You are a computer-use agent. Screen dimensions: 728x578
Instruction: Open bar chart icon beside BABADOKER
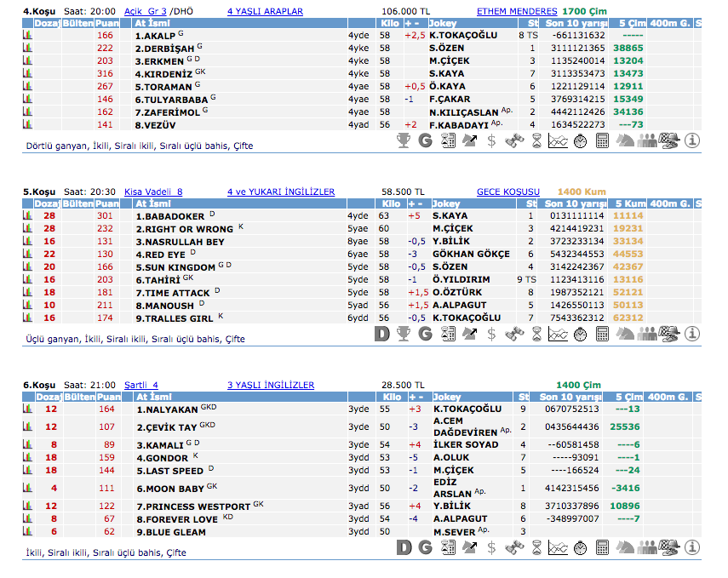[26, 216]
